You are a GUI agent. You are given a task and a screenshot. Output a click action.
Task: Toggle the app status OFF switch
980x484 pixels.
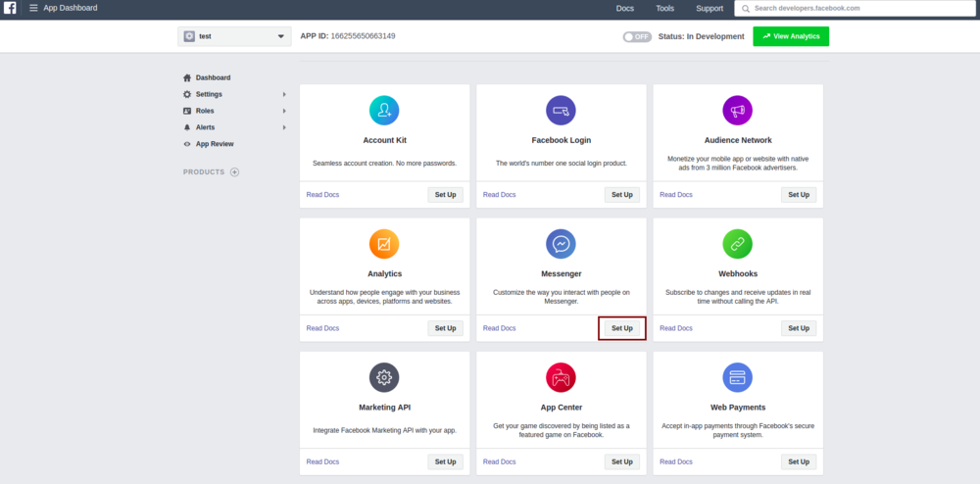pos(637,36)
